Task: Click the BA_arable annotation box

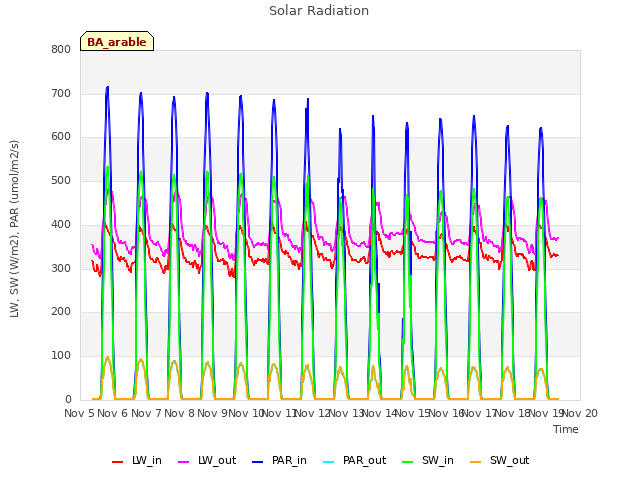Action: [117, 41]
